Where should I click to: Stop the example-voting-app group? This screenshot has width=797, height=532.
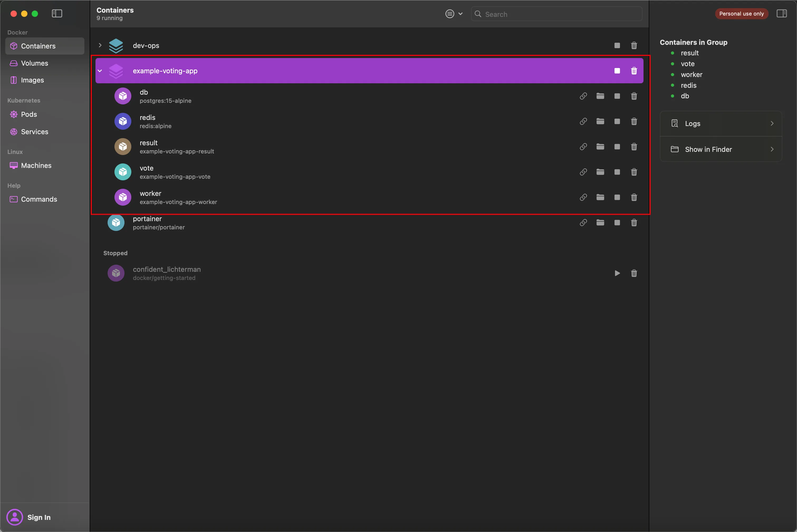point(617,71)
